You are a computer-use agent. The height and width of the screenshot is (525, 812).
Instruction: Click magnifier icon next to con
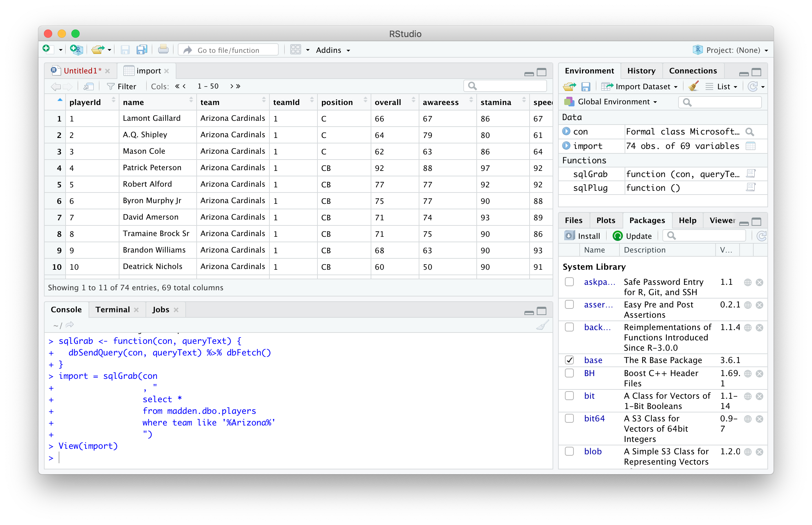pyautogui.click(x=750, y=132)
